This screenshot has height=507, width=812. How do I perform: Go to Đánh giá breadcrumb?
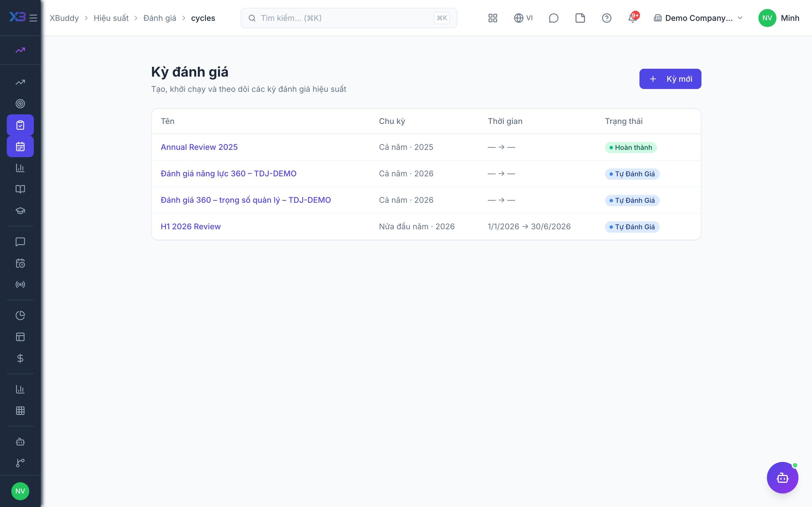coord(160,18)
